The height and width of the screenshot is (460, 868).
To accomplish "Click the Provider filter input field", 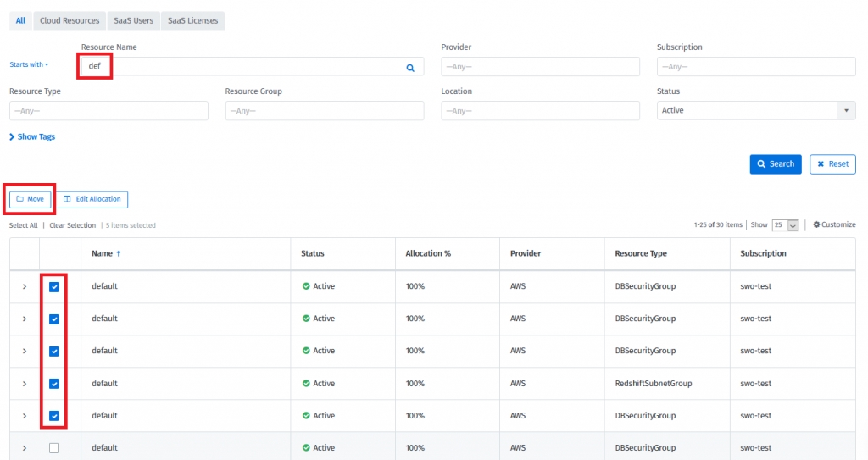I will [x=540, y=67].
